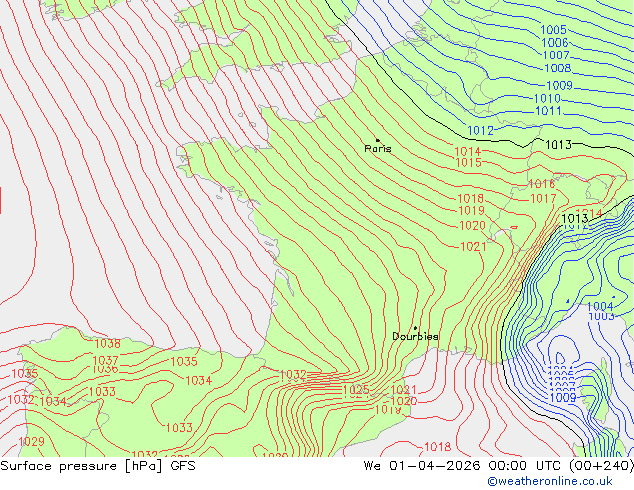Screen dimensions: 634x490
Task: Click the blue 1010 isobar label
Action: tap(547, 98)
